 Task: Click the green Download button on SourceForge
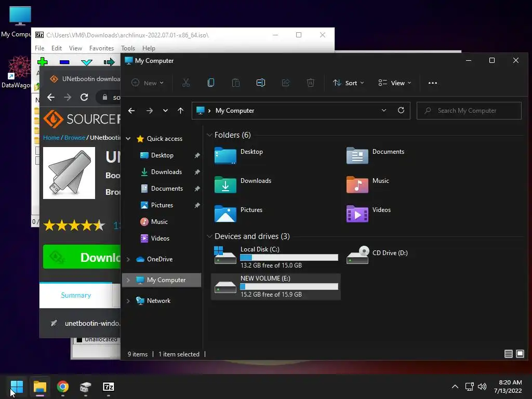(x=82, y=257)
